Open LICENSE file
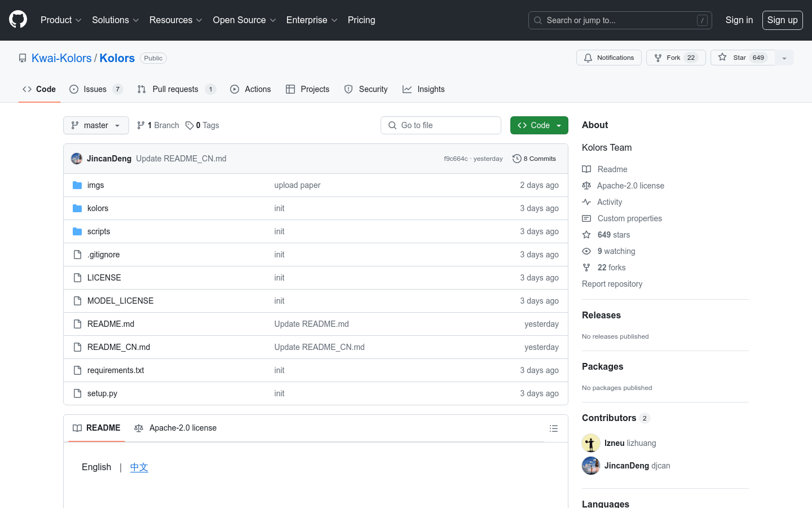 [x=104, y=278]
